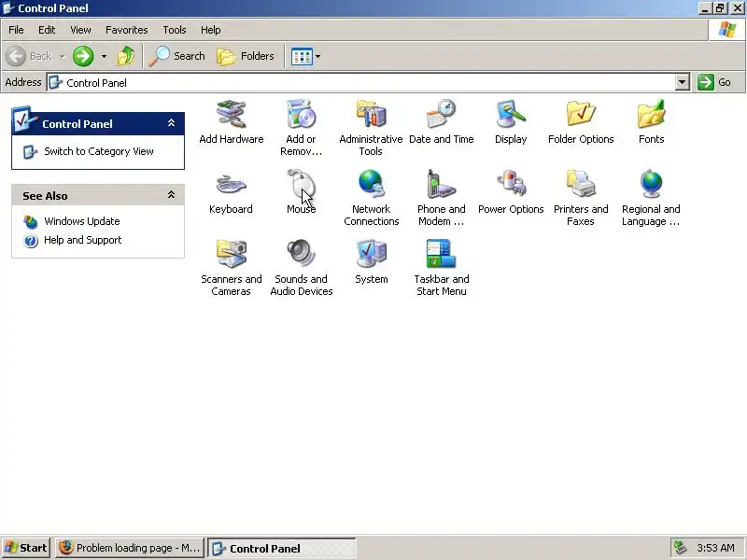Viewport: 747px width, 560px height.
Task: Open the File menu
Action: coord(16,30)
